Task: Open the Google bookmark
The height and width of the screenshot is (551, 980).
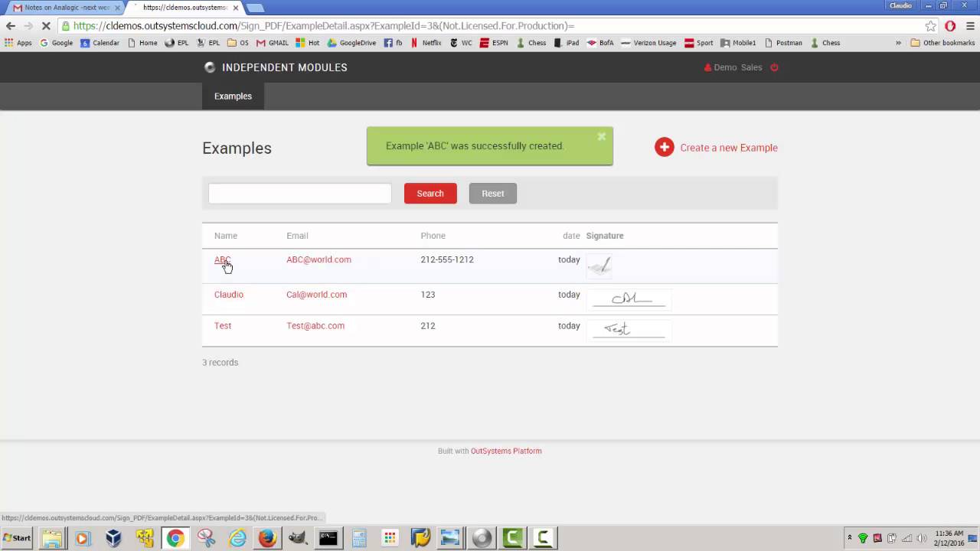Action: pyautogui.click(x=57, y=43)
